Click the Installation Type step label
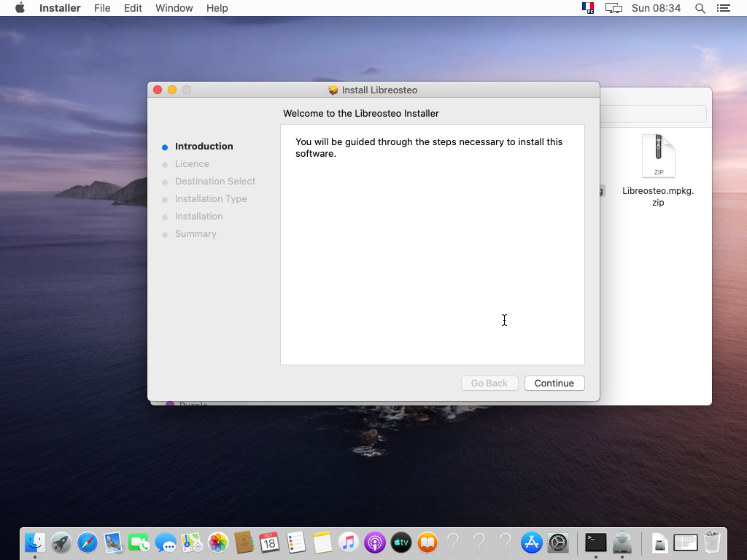 pos(211,199)
